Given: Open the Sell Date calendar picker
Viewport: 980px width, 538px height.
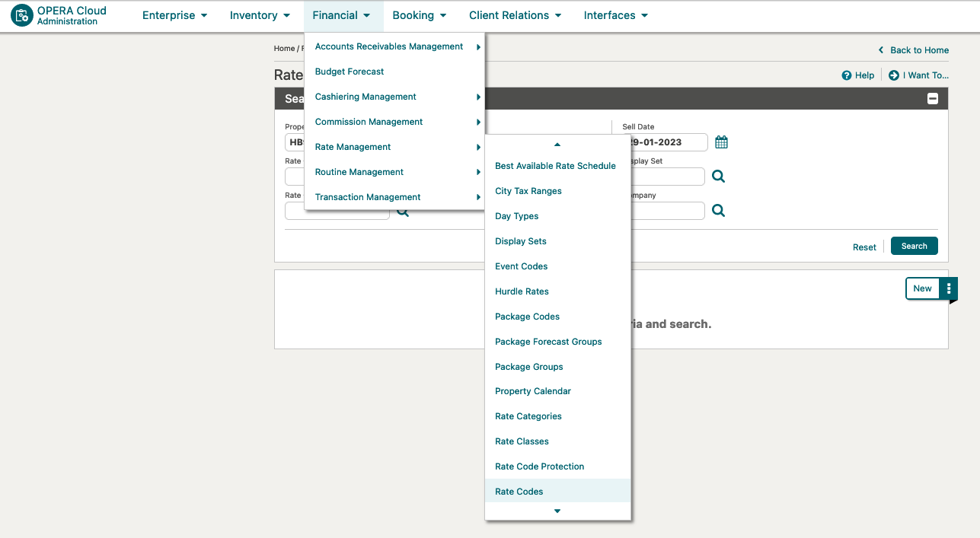Looking at the screenshot, I should [x=721, y=142].
